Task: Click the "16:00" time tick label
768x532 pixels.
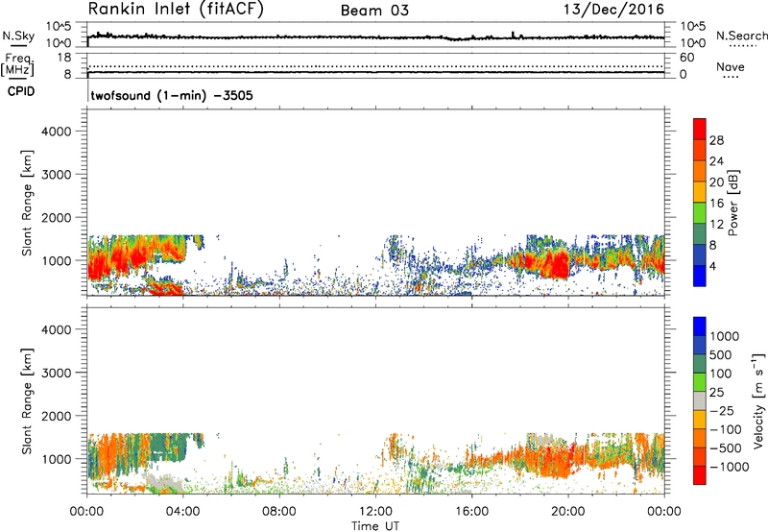Action: (471, 512)
